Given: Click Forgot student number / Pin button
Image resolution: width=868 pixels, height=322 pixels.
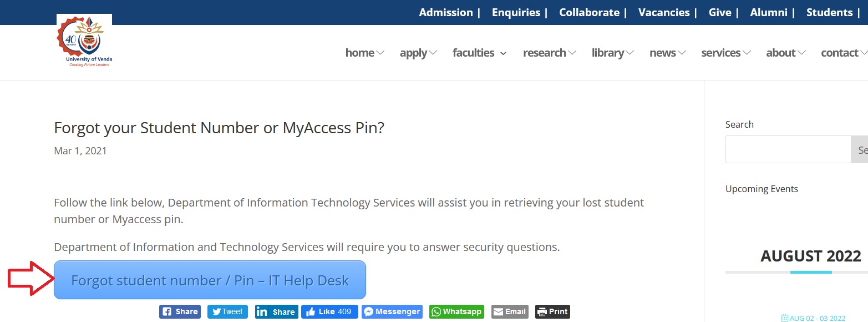Looking at the screenshot, I should [210, 280].
